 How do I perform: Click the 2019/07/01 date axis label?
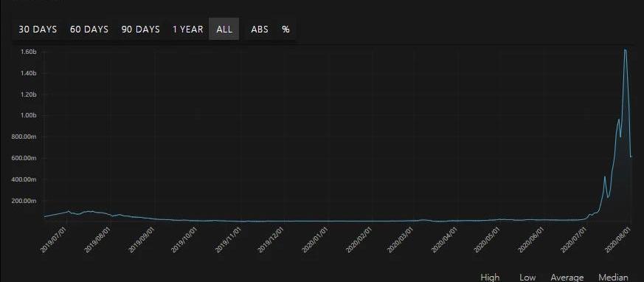click(x=55, y=239)
